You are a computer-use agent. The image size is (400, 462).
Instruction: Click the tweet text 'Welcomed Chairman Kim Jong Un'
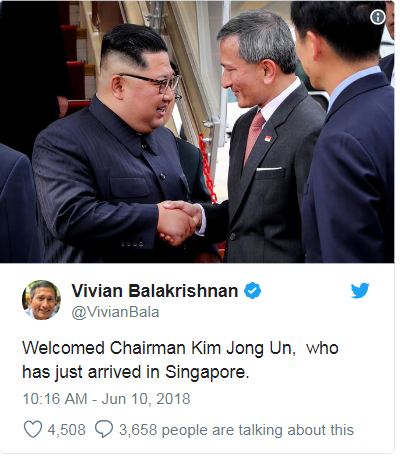(x=159, y=348)
